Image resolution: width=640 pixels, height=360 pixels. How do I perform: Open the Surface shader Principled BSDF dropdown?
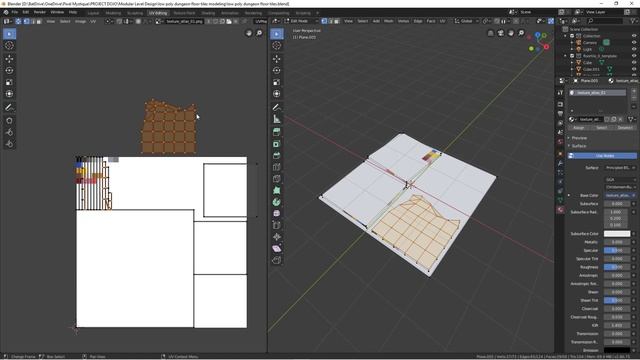tap(620, 168)
